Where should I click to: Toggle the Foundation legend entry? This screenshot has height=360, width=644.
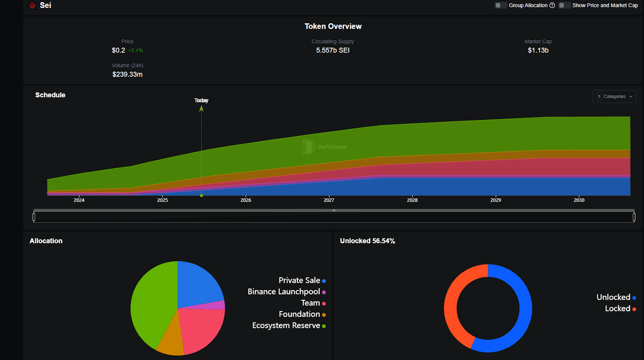tap(302, 314)
